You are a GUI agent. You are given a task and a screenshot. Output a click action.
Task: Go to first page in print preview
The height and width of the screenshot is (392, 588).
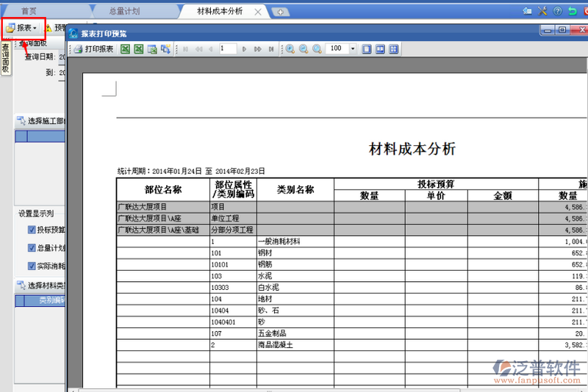pos(185,49)
